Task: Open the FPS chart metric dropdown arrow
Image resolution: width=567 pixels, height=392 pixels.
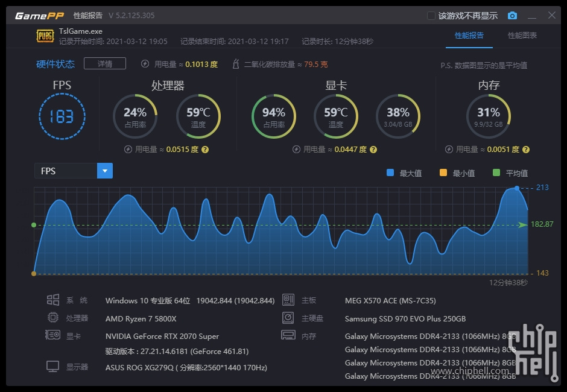Action: [105, 171]
